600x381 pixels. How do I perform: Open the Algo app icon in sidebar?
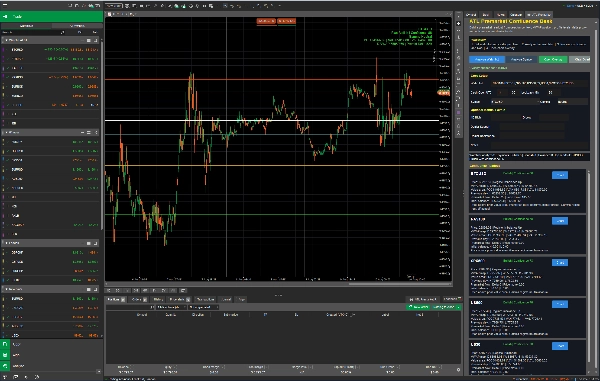click(5, 355)
